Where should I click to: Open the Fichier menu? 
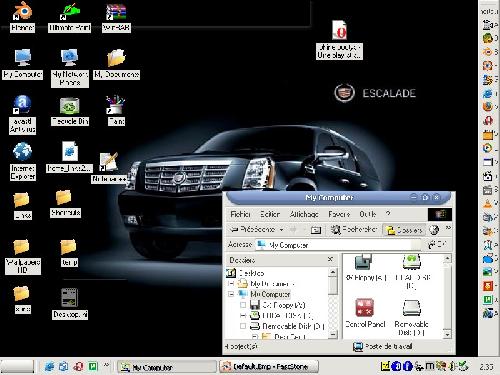click(240, 214)
